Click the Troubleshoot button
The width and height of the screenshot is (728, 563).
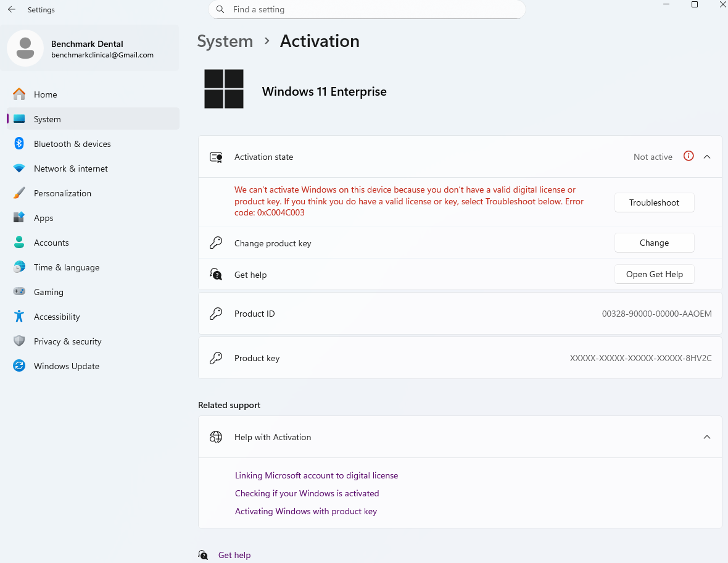point(654,202)
